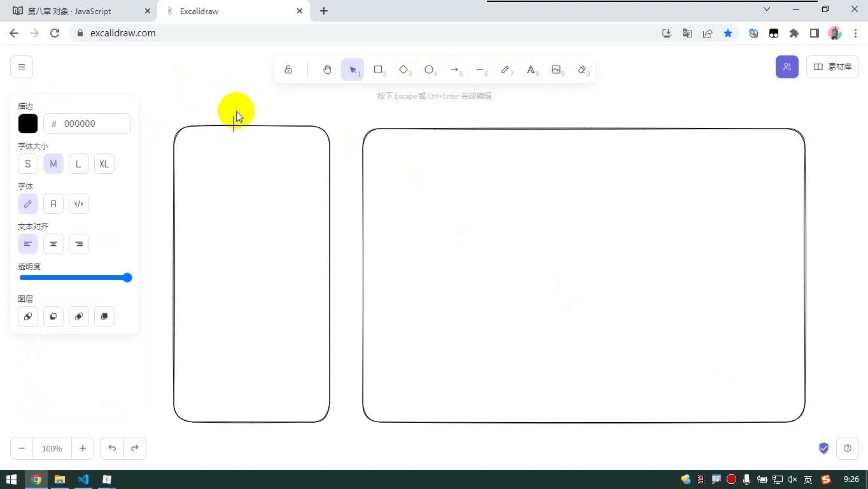868x489 pixels.
Task: Open live collaboration button
Action: click(787, 67)
